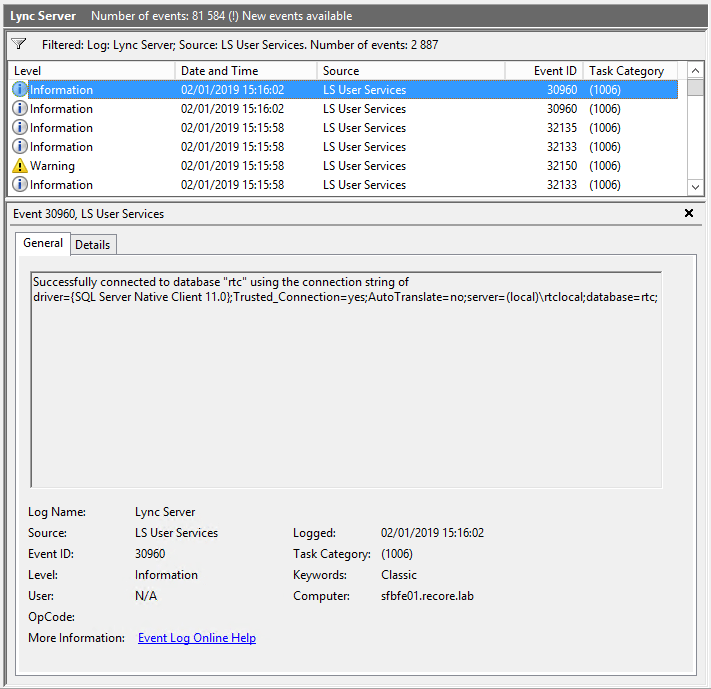Click the Lync Server title in header bar

coord(43,16)
